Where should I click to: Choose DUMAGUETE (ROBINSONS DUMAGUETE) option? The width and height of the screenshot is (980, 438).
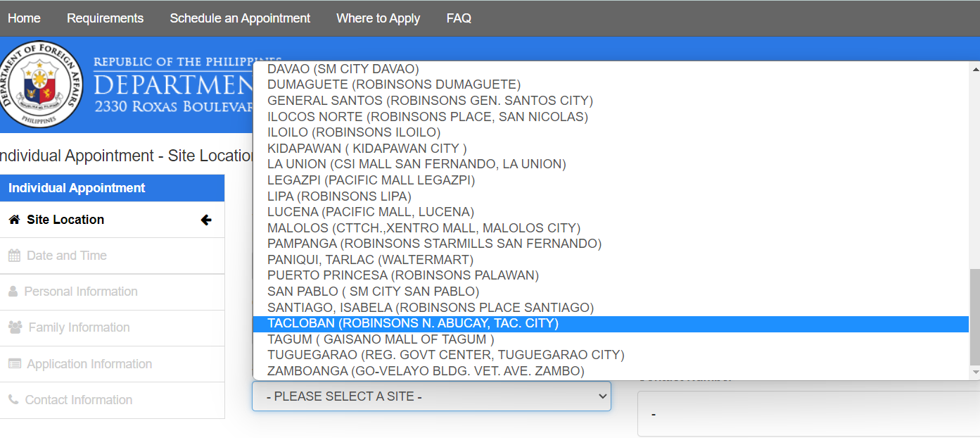tap(611, 85)
